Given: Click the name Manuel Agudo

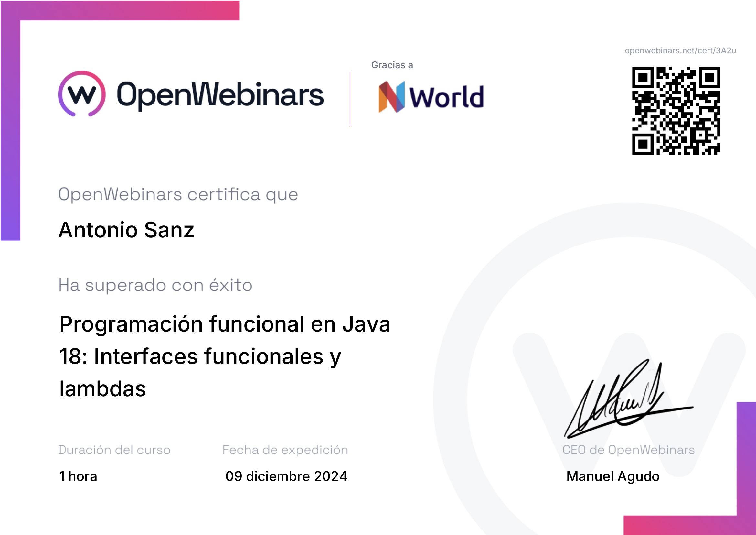Looking at the screenshot, I should 612,476.
